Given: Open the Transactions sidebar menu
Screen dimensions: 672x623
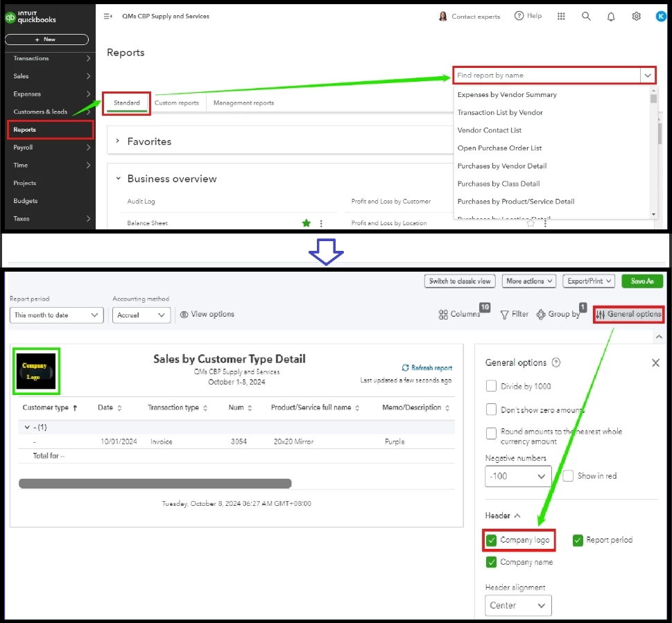Looking at the screenshot, I should tap(51, 58).
